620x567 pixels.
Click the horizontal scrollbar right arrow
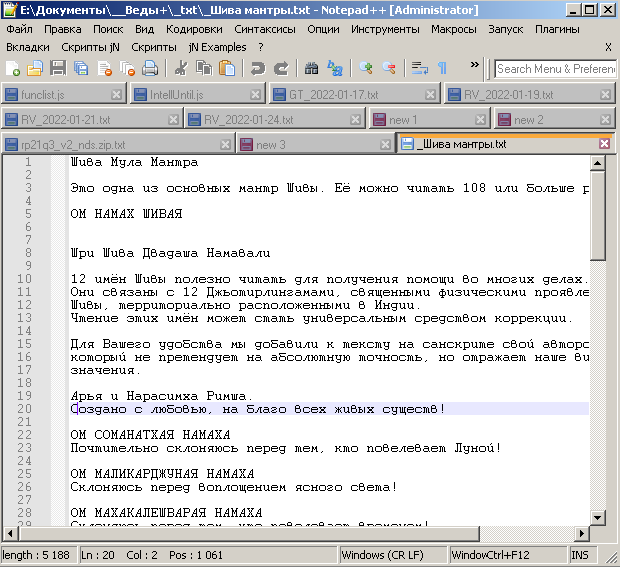coord(582,534)
